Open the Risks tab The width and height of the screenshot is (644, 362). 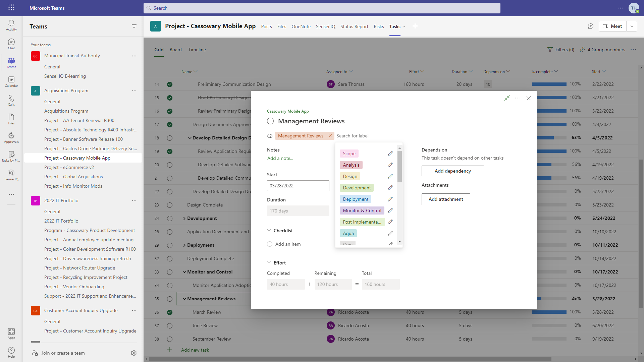pyautogui.click(x=379, y=26)
